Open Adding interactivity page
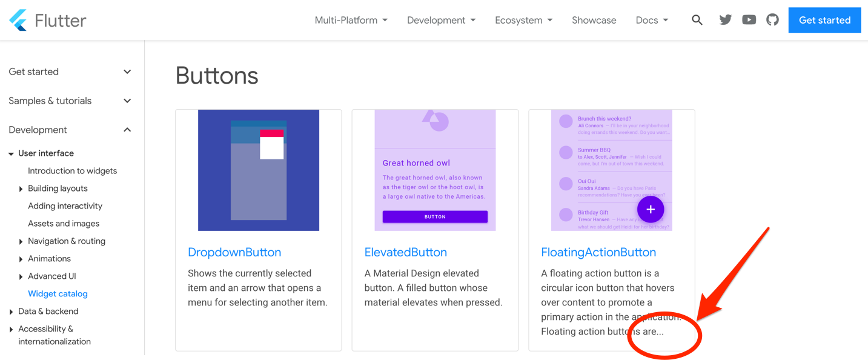This screenshot has width=868, height=360. [x=65, y=206]
